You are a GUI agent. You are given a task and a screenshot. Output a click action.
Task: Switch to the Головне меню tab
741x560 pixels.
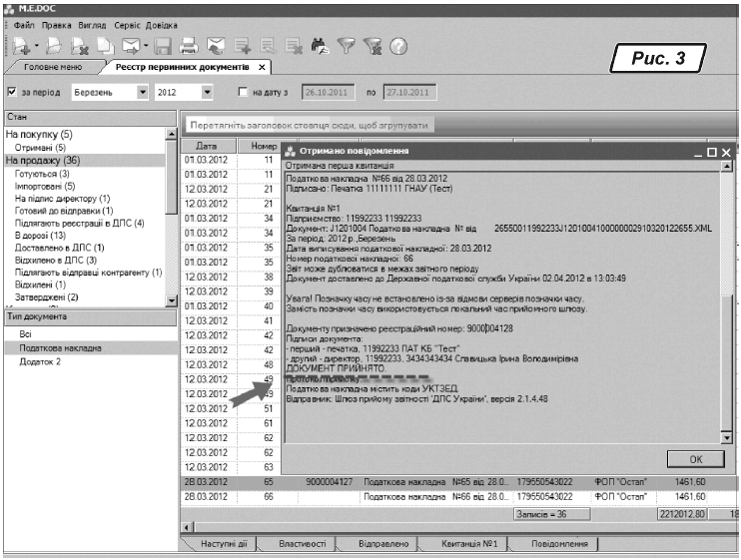(54, 67)
